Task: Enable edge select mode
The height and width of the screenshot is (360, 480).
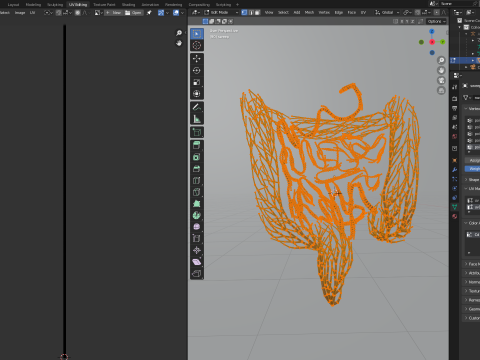Action: [251, 13]
